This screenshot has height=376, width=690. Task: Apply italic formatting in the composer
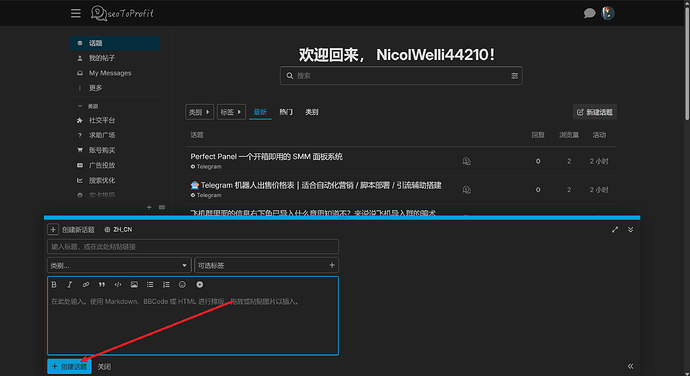70,285
